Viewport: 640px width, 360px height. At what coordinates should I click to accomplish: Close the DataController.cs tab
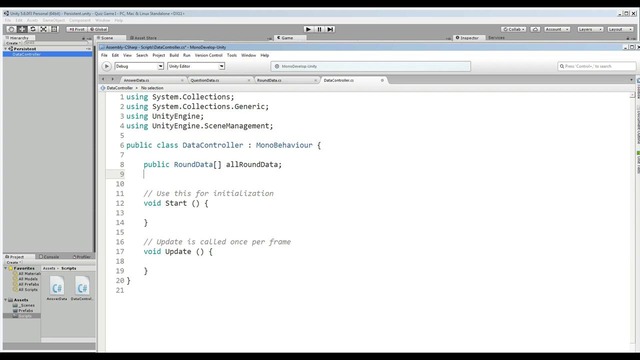pyautogui.click(x=382, y=80)
